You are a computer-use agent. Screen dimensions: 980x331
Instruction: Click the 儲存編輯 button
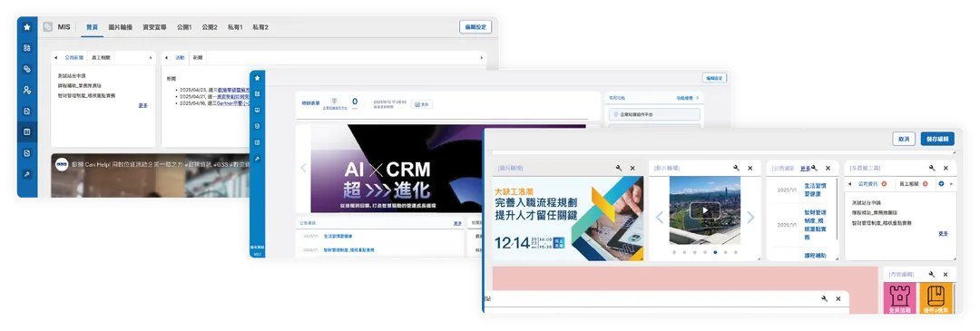937,139
